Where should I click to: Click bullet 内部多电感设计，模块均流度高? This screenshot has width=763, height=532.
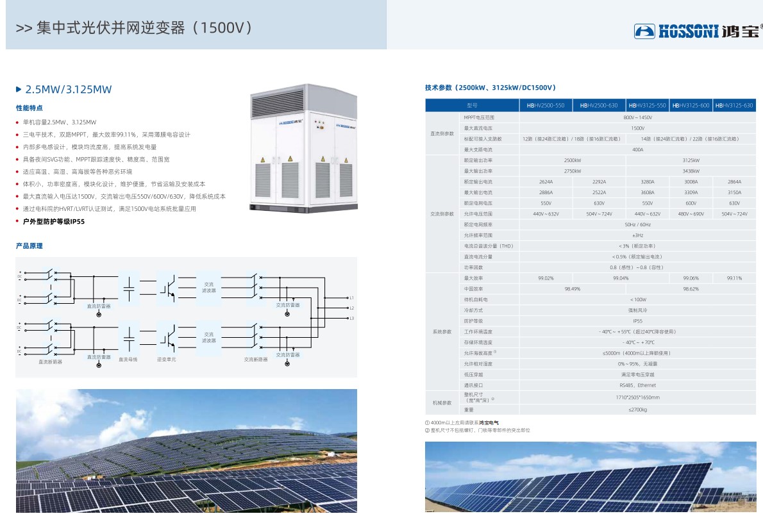tap(90, 147)
